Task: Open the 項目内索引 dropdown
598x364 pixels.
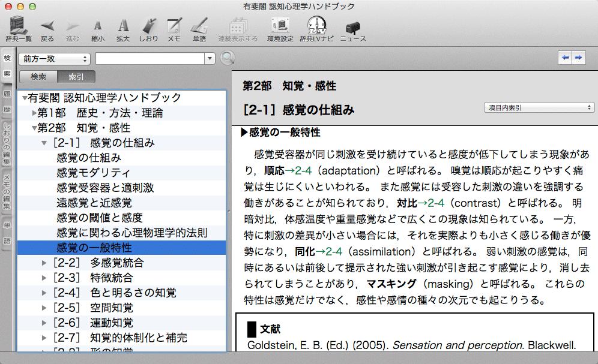Action: pyautogui.click(x=539, y=107)
